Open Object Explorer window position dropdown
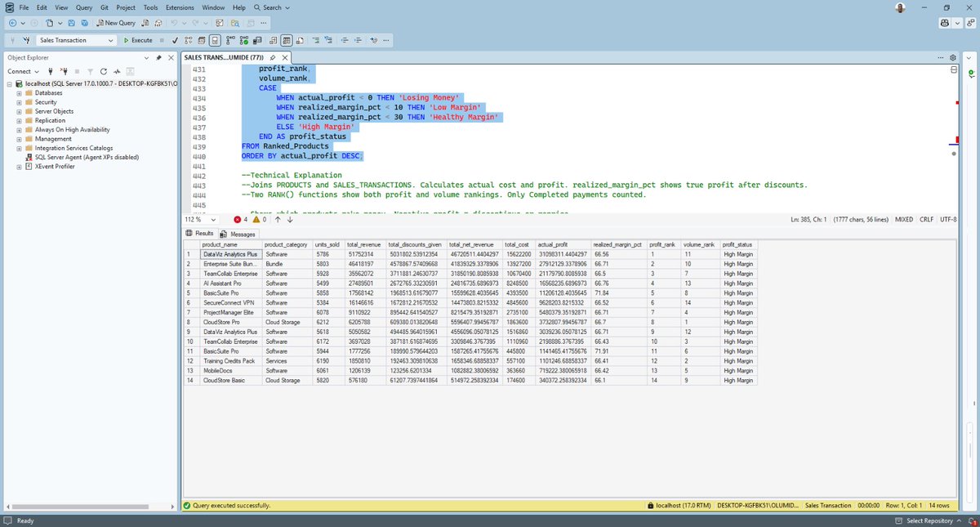 tap(146, 58)
